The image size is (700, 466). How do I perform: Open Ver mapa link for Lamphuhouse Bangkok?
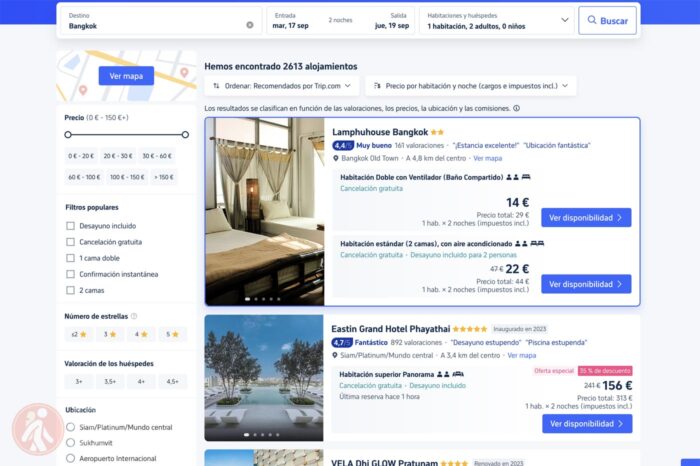pyautogui.click(x=488, y=158)
